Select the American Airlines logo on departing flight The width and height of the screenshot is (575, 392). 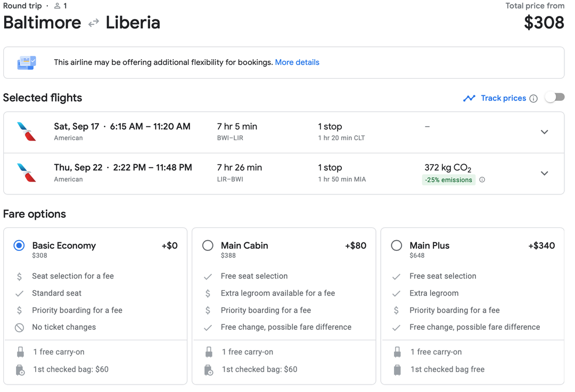(27, 132)
